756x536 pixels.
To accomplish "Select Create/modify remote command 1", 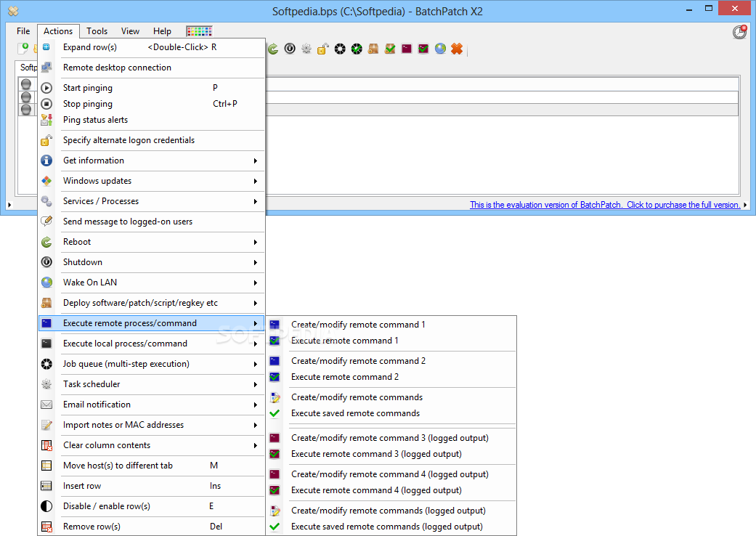I will (x=391, y=325).
